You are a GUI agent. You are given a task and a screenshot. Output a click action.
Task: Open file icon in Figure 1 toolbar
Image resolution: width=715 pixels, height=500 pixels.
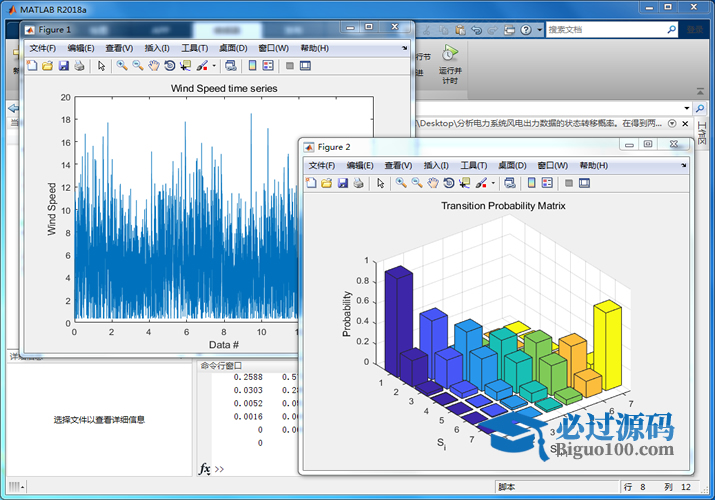[47, 66]
